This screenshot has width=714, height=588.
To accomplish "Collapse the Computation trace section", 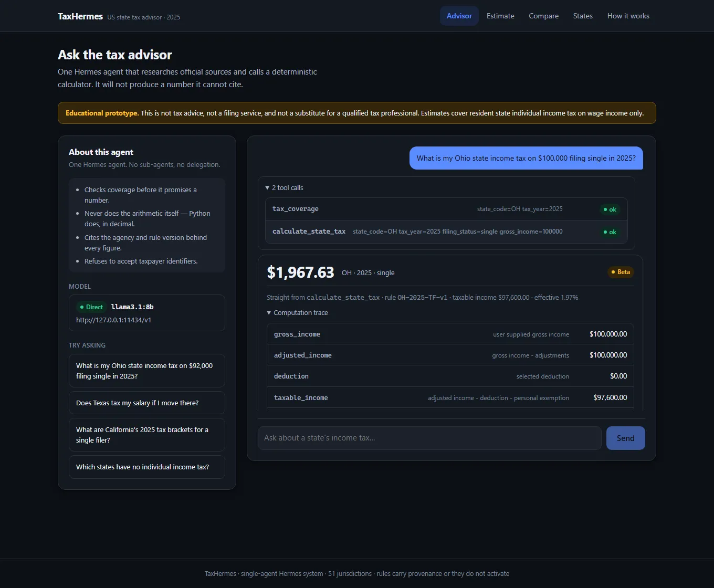I will (297, 312).
